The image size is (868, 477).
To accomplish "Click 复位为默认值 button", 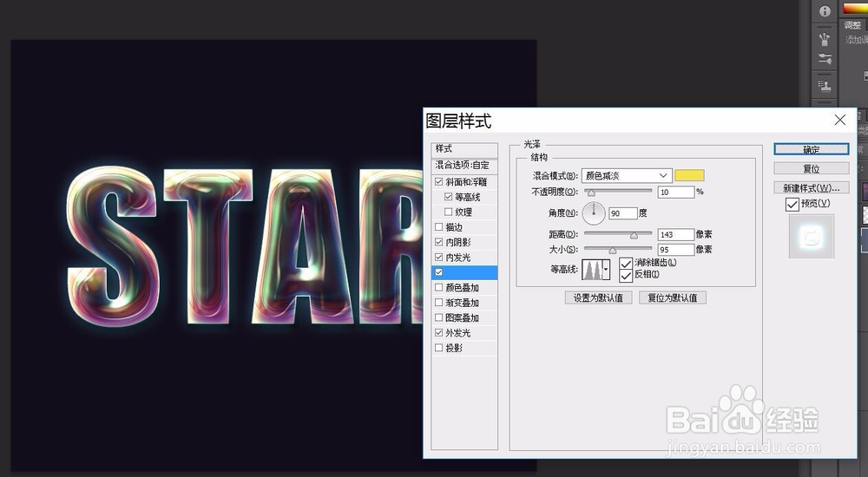I will 673,297.
